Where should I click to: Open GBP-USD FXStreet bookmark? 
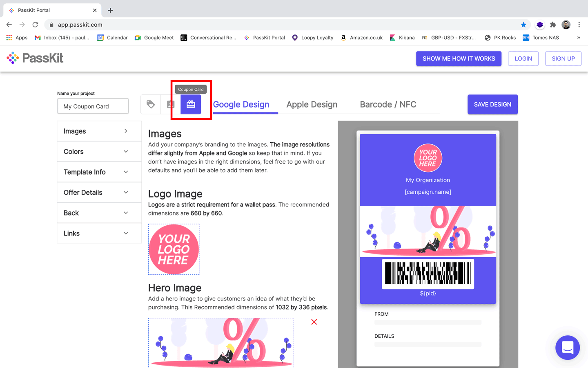pos(449,38)
